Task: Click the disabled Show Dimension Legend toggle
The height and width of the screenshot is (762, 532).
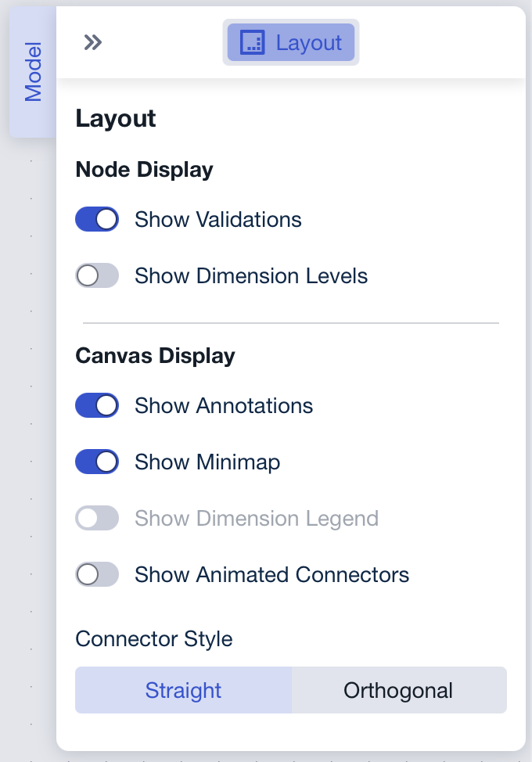Action: (96, 518)
